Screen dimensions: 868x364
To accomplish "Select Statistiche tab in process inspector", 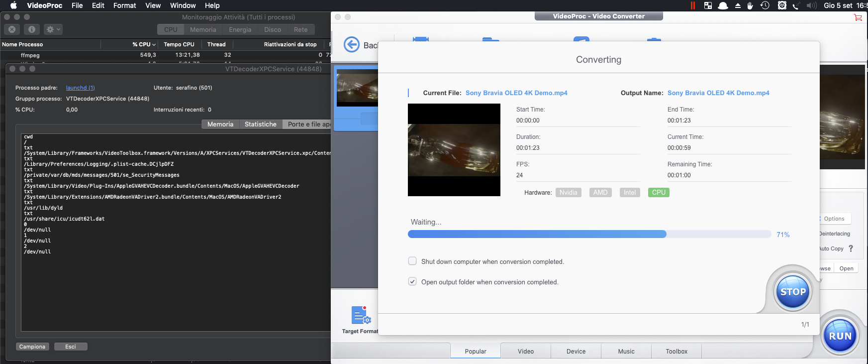I will (x=261, y=124).
